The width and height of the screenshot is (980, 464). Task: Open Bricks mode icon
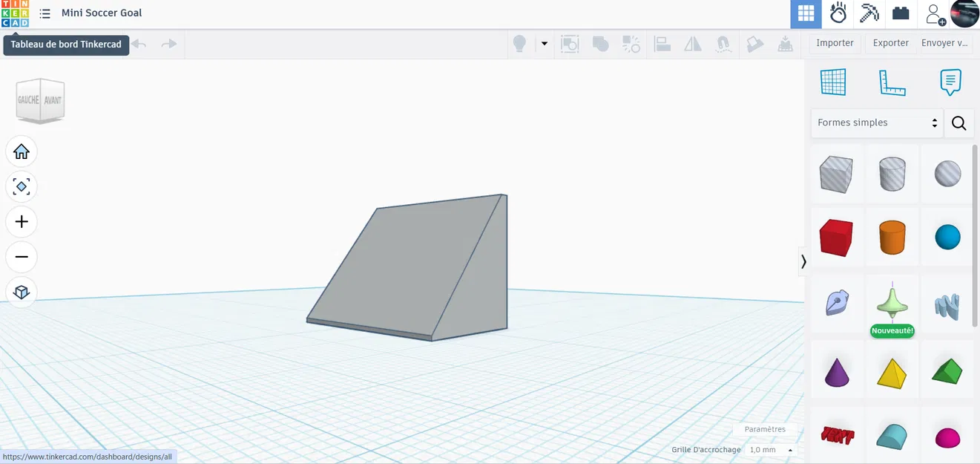(x=901, y=13)
